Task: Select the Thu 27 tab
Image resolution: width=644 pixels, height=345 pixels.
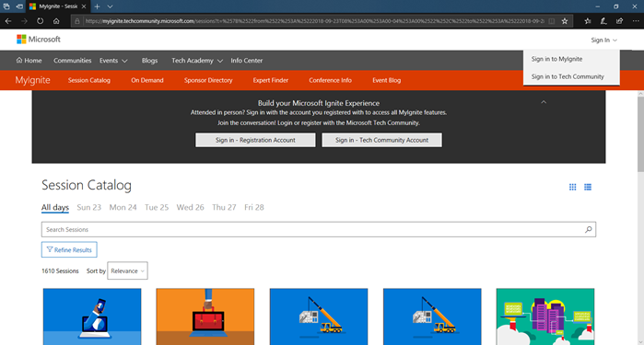Action: tap(224, 208)
